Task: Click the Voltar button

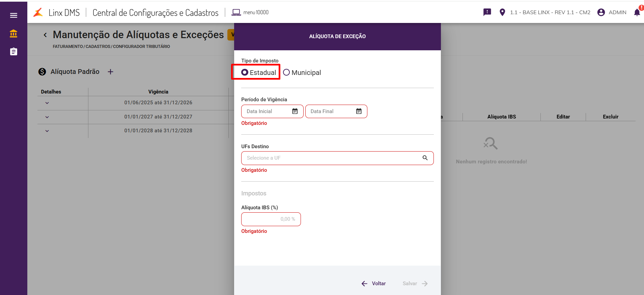Action: [373, 284]
